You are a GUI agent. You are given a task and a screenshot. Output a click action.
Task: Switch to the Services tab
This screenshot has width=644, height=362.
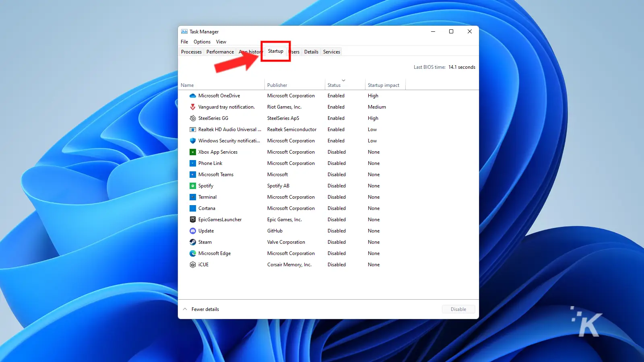click(x=332, y=52)
